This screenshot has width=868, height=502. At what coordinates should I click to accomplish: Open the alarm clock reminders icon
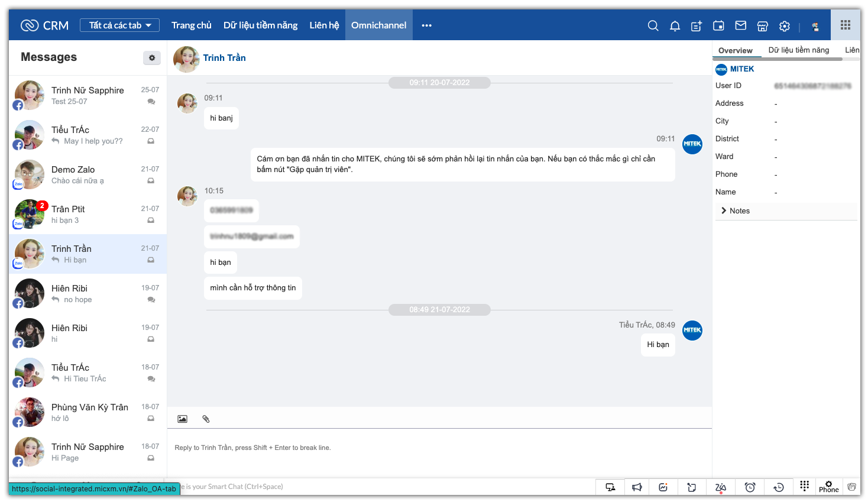[750, 487]
